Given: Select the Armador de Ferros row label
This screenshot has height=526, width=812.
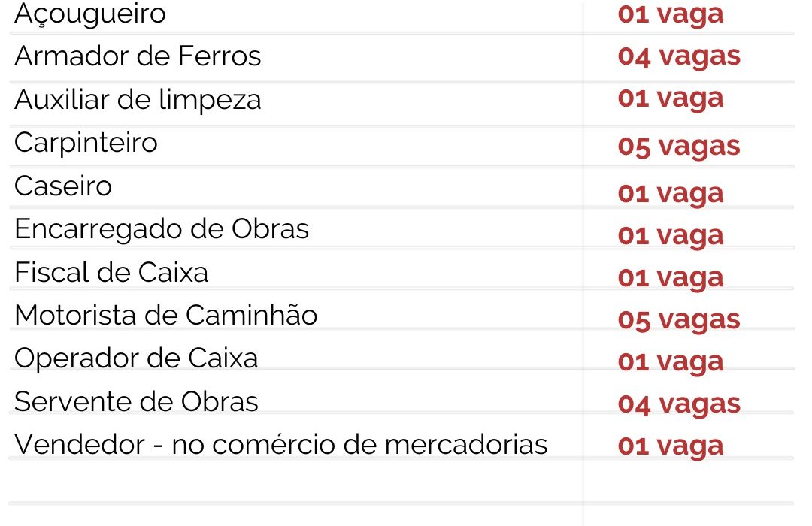Looking at the screenshot, I should click(x=138, y=56).
